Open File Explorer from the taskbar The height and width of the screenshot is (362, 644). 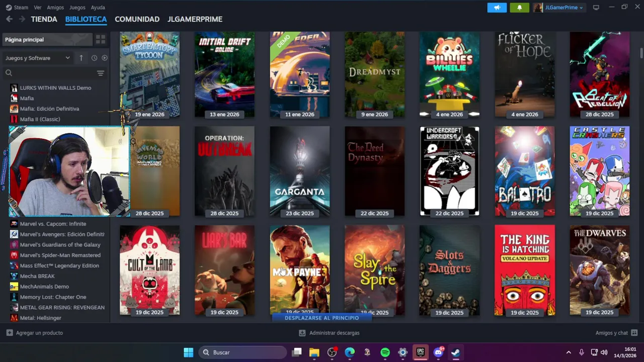pos(314,352)
